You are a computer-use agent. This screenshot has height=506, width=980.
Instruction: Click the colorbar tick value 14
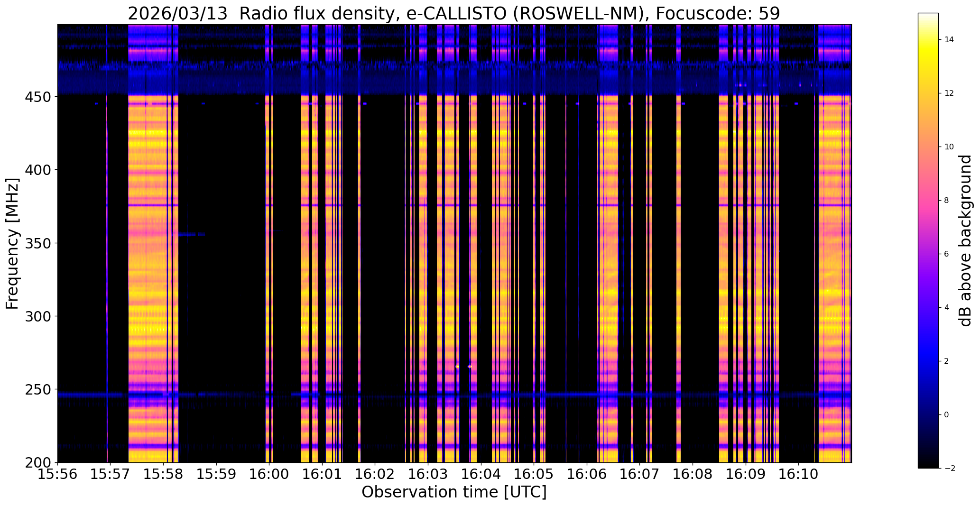pos(949,40)
